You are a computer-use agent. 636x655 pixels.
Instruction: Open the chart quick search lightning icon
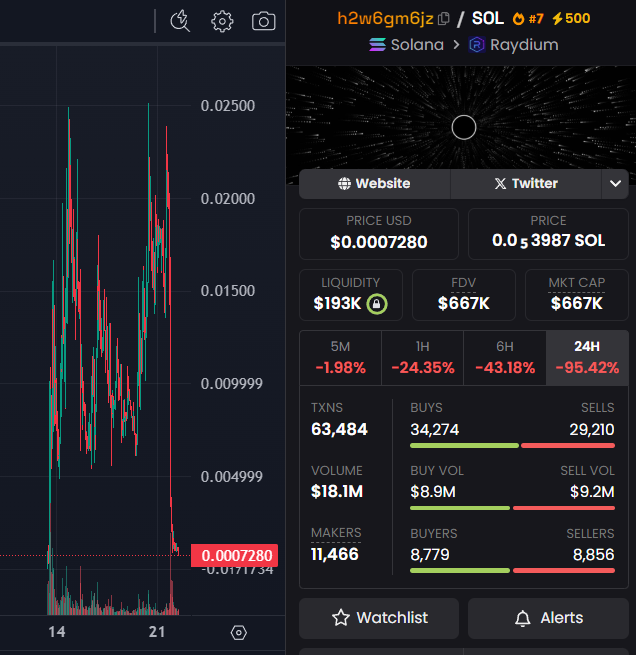[x=180, y=21]
